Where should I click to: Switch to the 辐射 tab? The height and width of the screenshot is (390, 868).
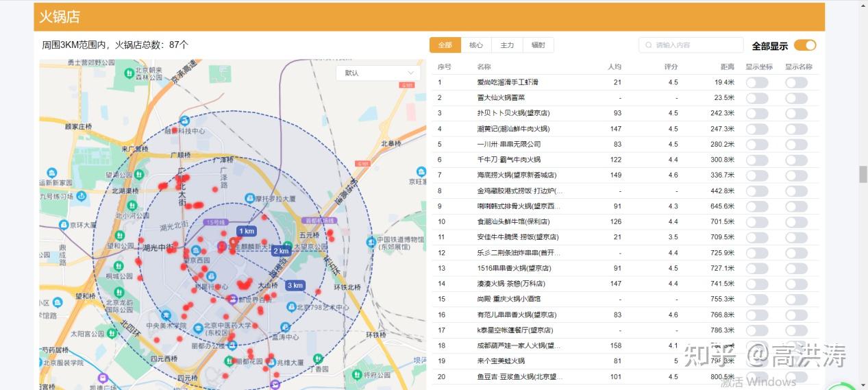tap(538, 45)
